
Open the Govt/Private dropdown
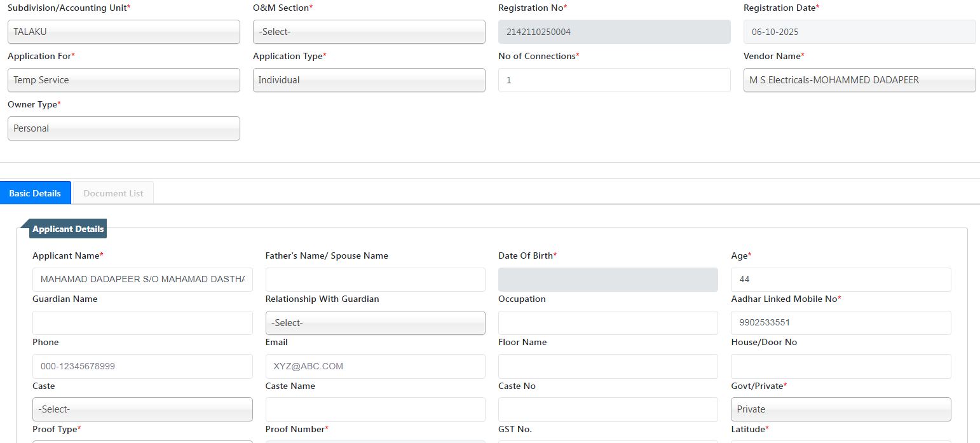(x=841, y=409)
